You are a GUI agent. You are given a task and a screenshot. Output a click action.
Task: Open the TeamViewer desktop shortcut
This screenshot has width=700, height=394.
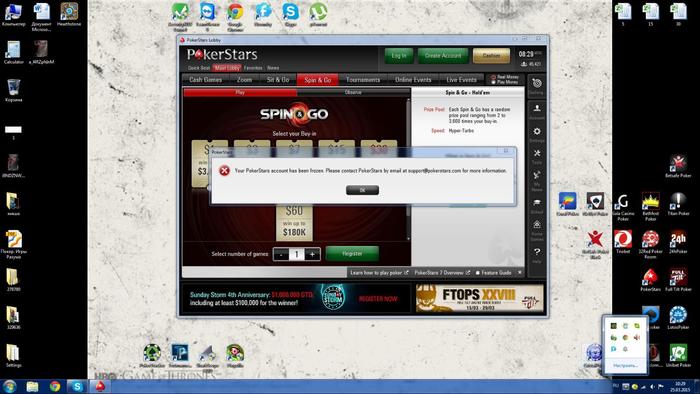click(x=208, y=17)
